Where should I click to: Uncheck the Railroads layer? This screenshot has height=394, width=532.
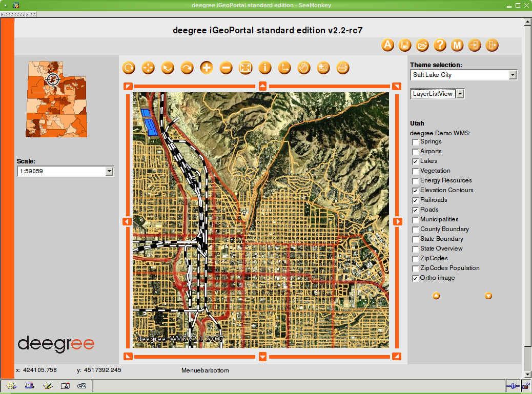415,200
